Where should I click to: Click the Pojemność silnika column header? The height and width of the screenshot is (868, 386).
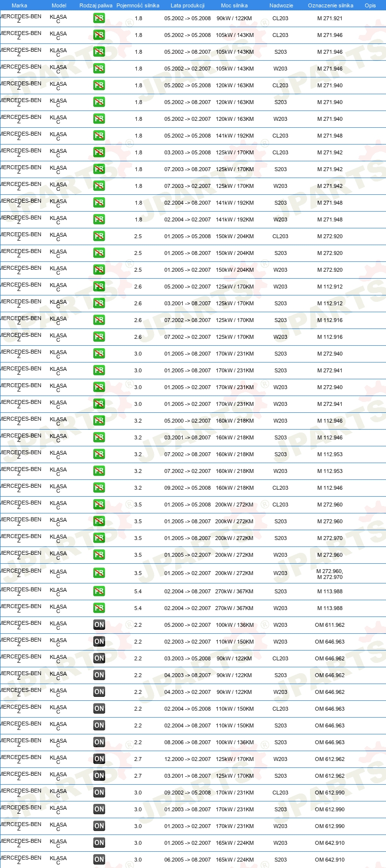(138, 5)
